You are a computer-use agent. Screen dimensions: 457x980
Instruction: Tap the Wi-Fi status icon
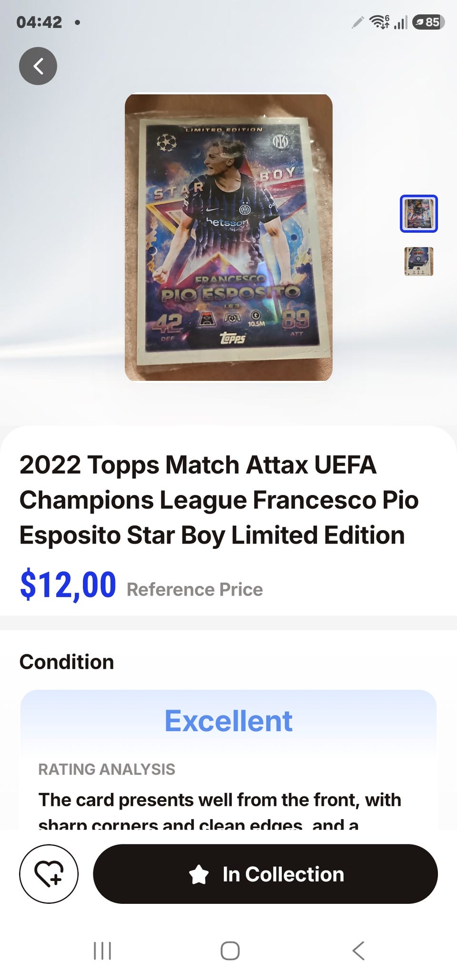point(379,22)
